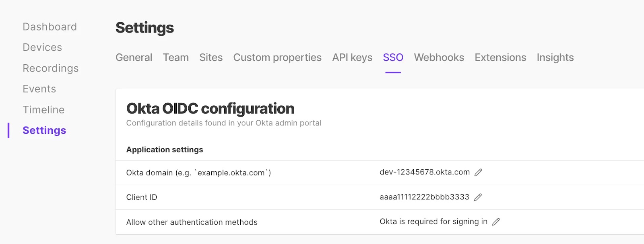This screenshot has width=644, height=244.
Task: Open Recordings from the left navigation
Action: (x=50, y=68)
